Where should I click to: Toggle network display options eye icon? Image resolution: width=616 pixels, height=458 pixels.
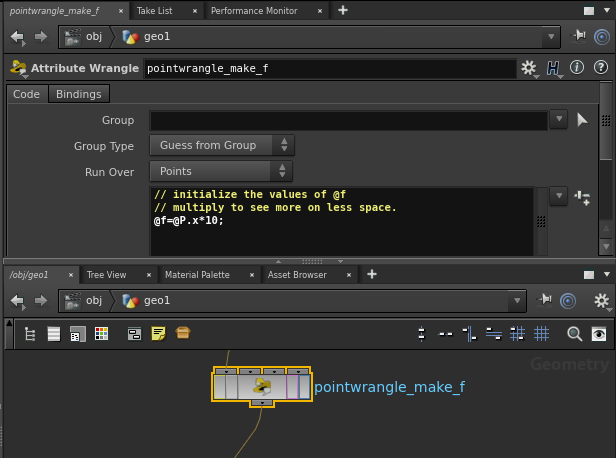pos(598,333)
